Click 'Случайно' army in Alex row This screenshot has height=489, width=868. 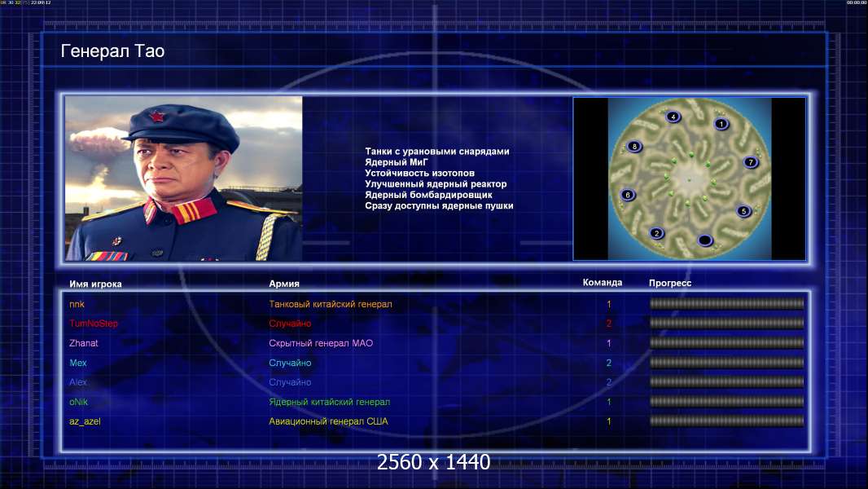click(x=290, y=382)
